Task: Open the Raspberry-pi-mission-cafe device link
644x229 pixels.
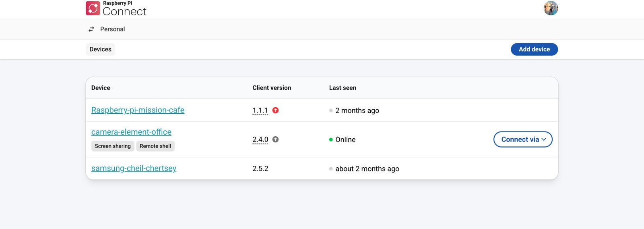Action: click(x=138, y=110)
